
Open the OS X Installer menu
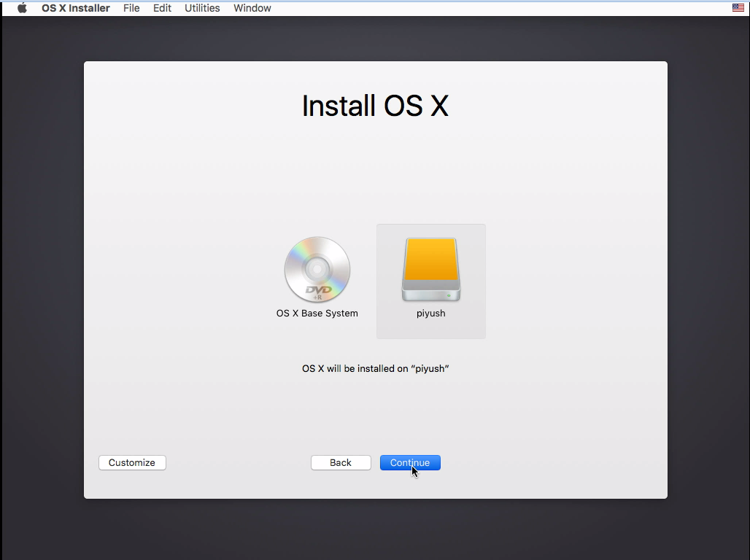(x=76, y=8)
